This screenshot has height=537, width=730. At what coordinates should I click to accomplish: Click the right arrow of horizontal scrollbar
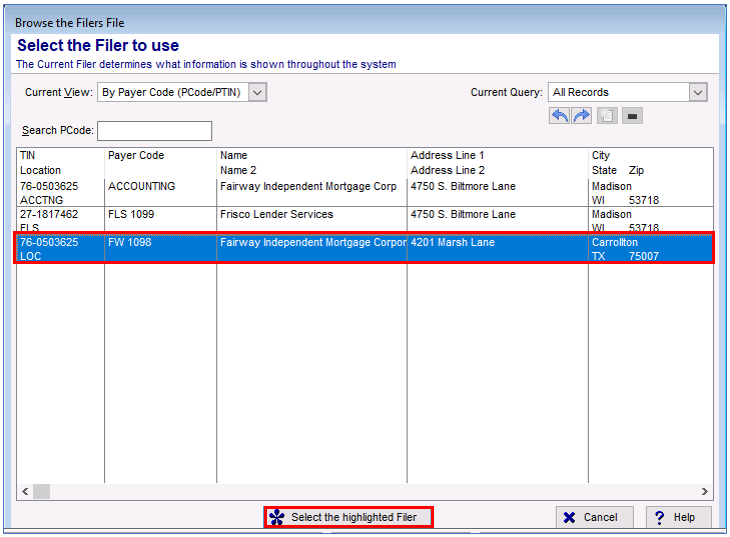click(704, 491)
